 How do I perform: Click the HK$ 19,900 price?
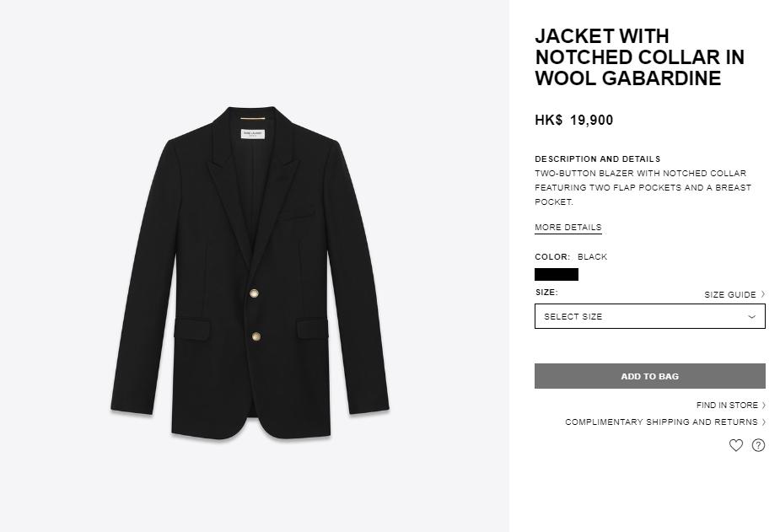(573, 121)
